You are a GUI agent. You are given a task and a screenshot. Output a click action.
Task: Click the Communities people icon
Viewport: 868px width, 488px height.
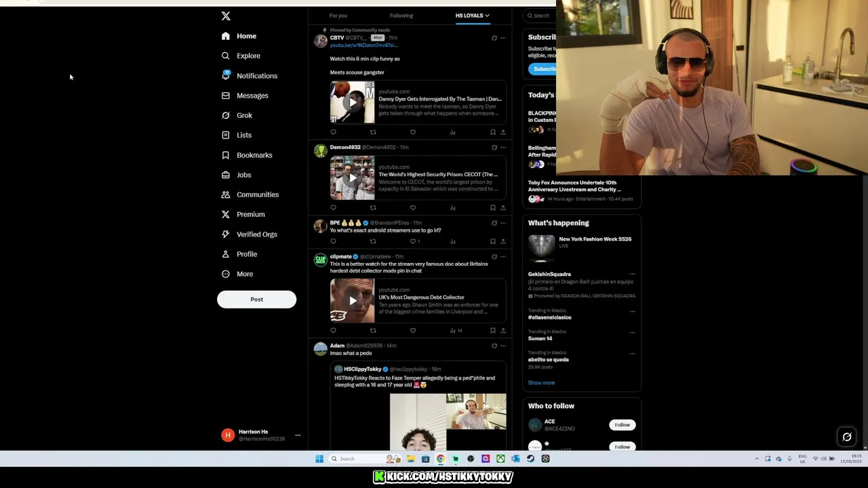(226, 195)
